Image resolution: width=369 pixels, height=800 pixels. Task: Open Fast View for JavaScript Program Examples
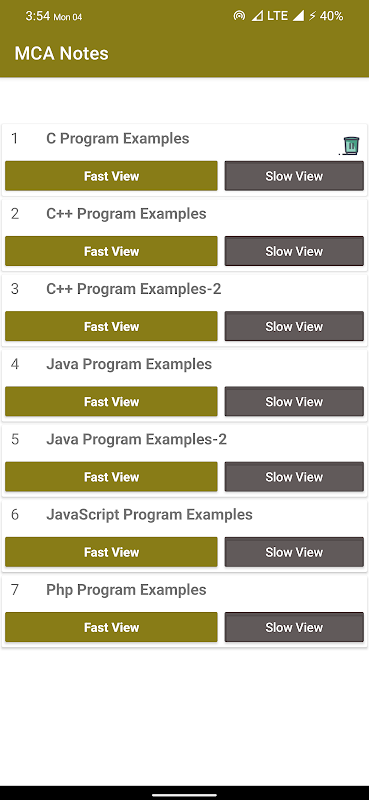[x=111, y=552]
